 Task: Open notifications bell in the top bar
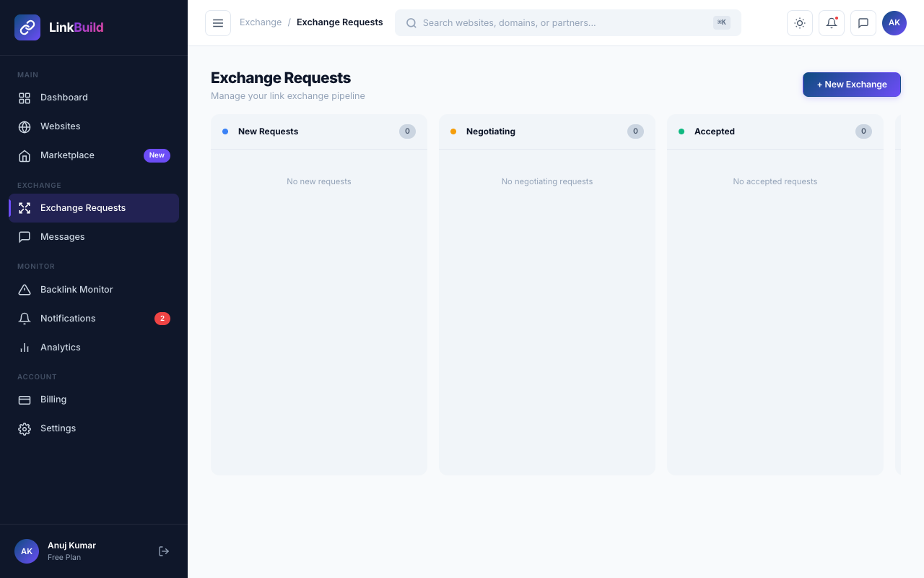pyautogui.click(x=832, y=23)
